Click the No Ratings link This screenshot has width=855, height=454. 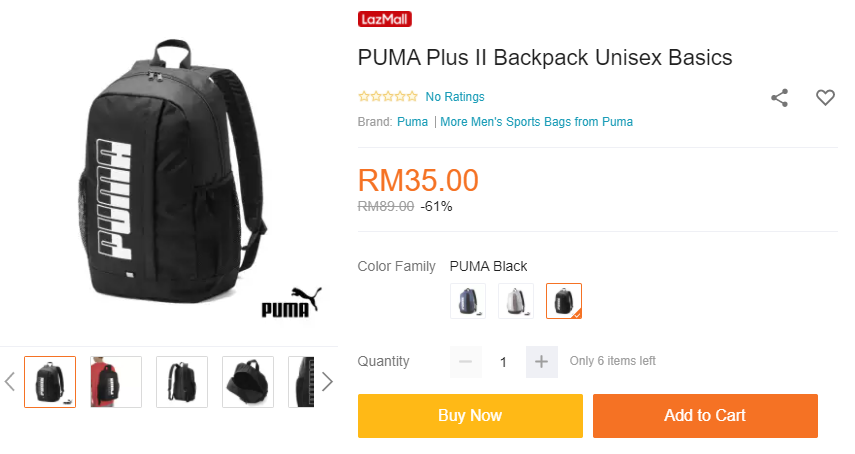tap(455, 96)
